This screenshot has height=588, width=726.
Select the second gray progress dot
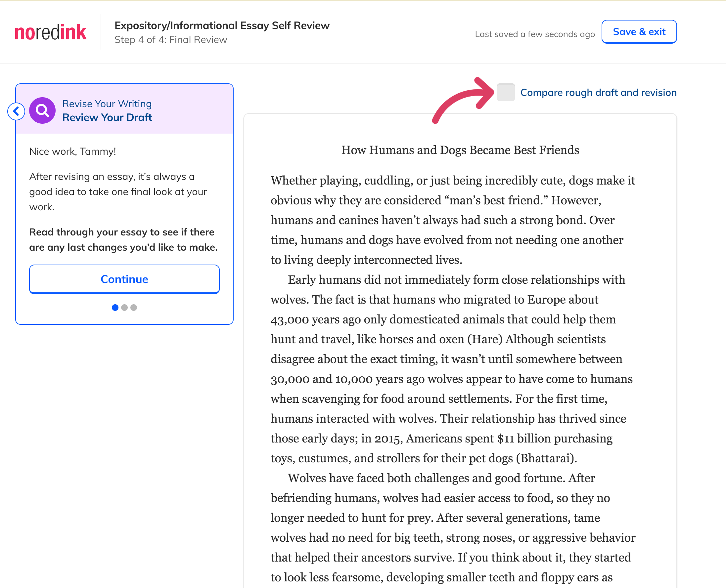124,308
